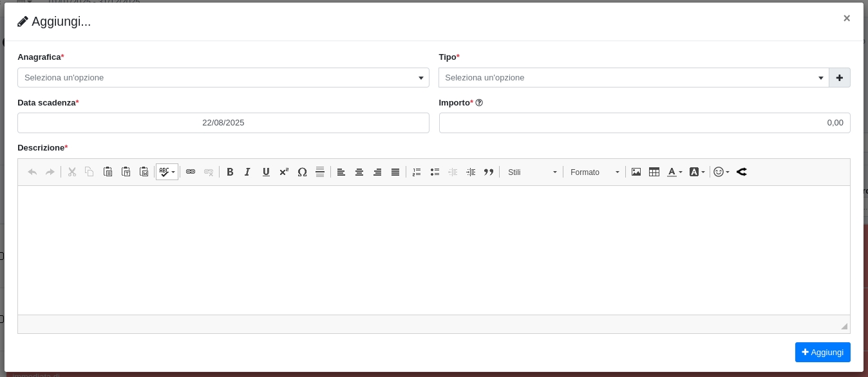The image size is (868, 377).
Task: Expand the Stili styles dropdown
Action: click(x=532, y=172)
